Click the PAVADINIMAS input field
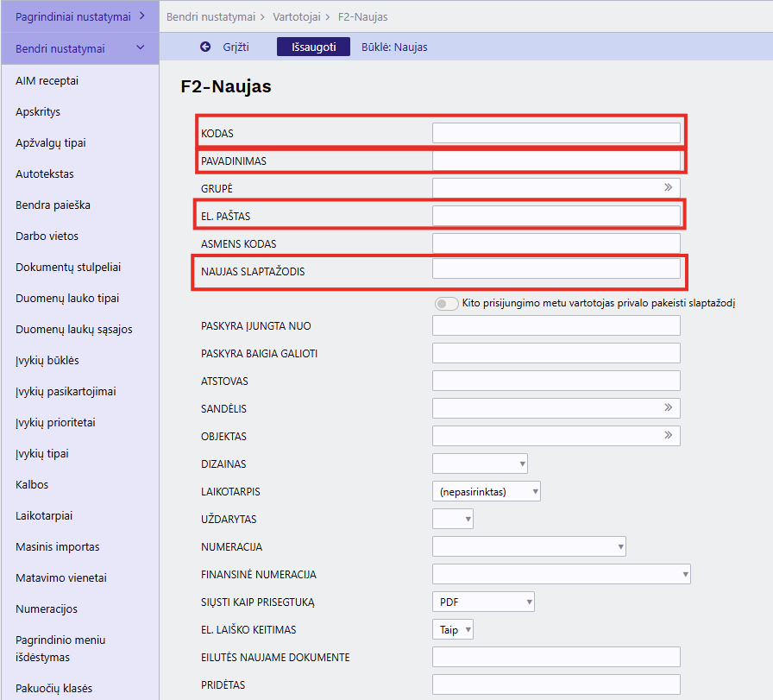The image size is (773, 700). [556, 161]
